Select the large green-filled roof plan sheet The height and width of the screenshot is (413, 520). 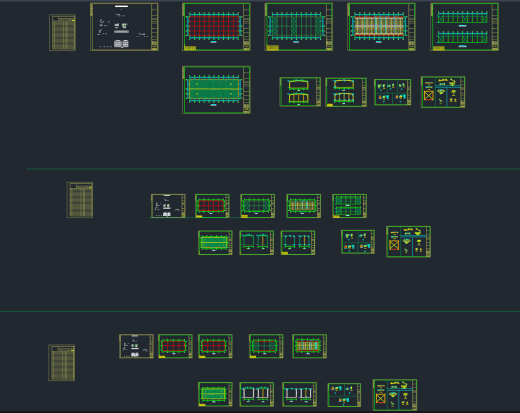tap(216, 90)
